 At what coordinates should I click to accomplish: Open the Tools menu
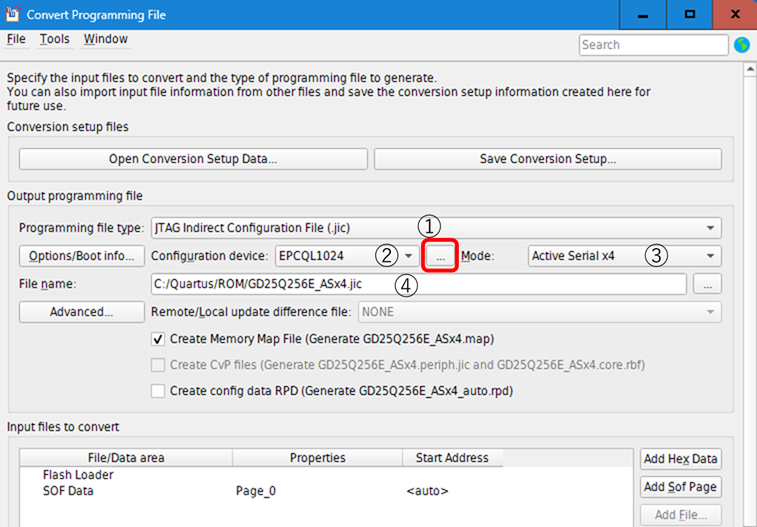pos(55,39)
